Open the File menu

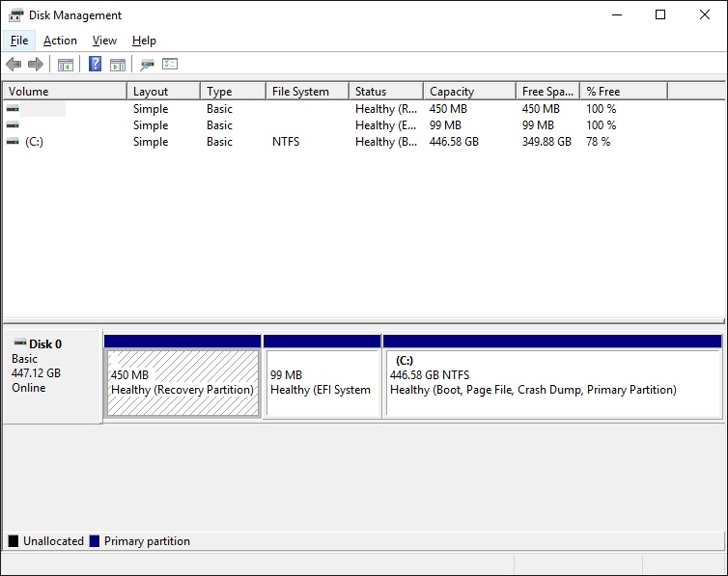pyautogui.click(x=19, y=41)
